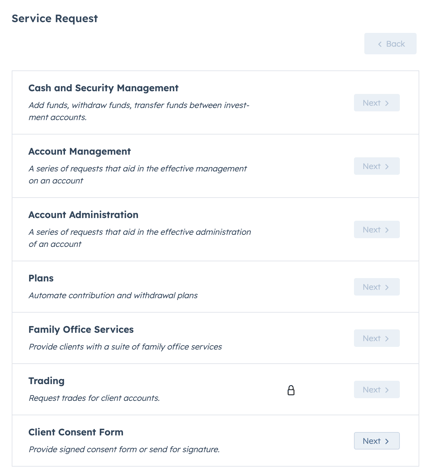
Task: Select the Cash and Security Management heading
Action: pyautogui.click(x=103, y=88)
